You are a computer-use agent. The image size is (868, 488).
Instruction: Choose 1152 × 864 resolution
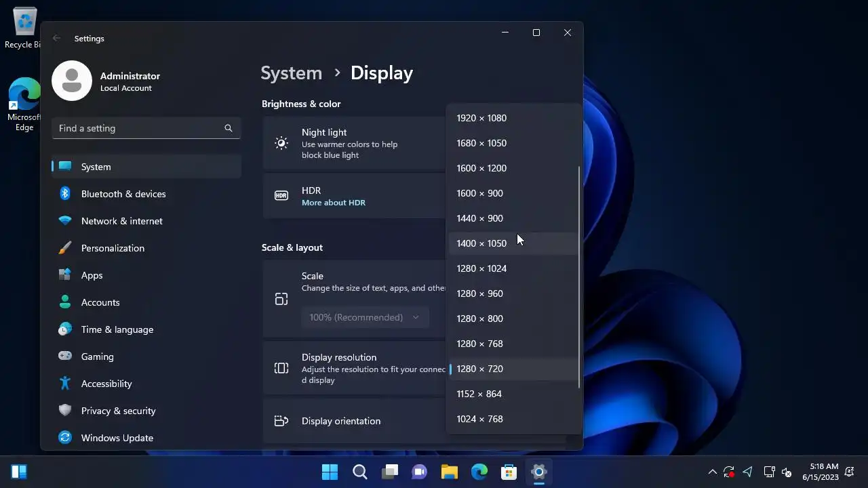[513, 394]
